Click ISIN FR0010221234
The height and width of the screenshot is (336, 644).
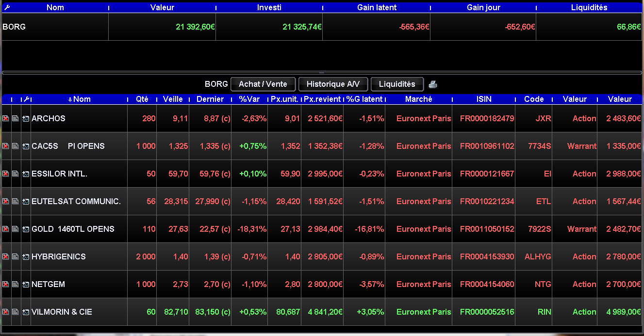(487, 201)
